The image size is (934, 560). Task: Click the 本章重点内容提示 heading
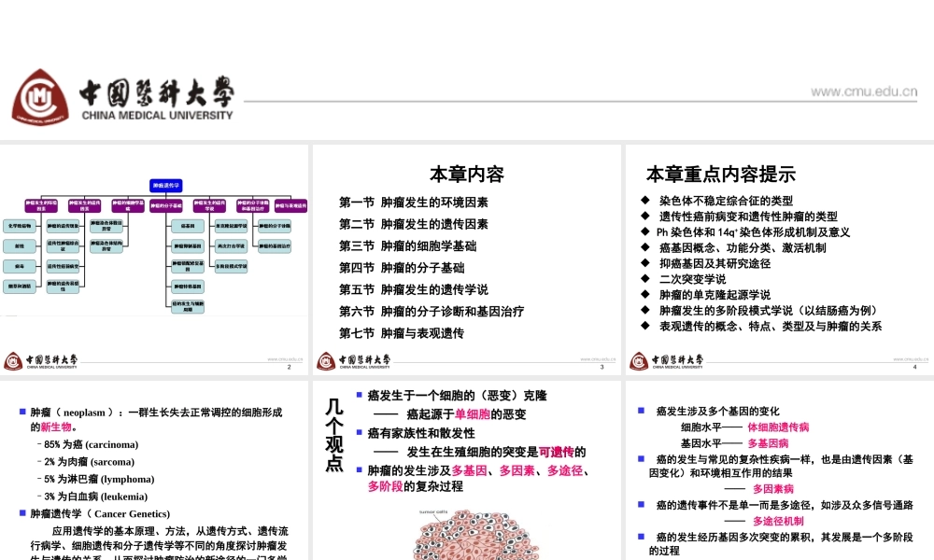click(720, 175)
